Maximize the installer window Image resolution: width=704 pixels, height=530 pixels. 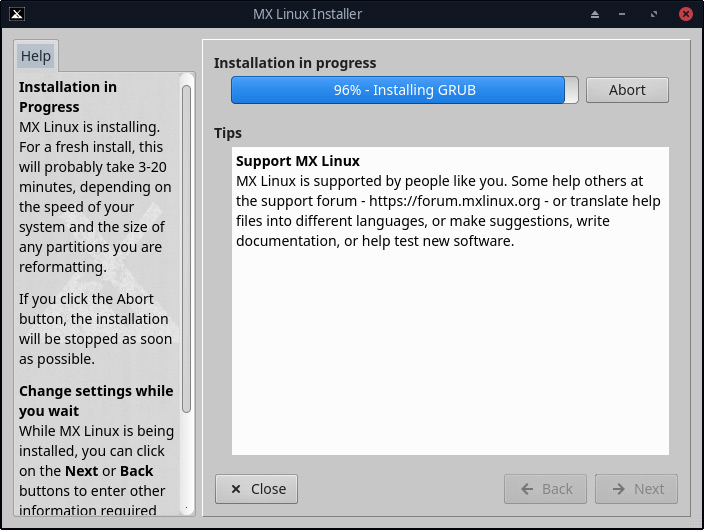click(x=654, y=14)
